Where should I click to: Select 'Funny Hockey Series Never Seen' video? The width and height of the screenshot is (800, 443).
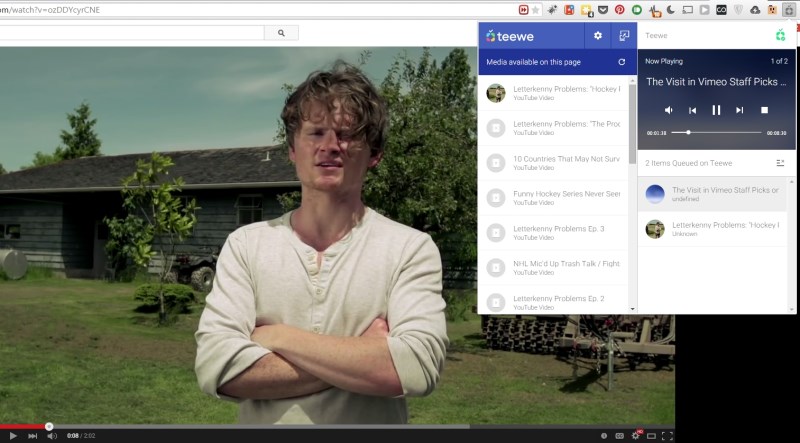click(566, 197)
